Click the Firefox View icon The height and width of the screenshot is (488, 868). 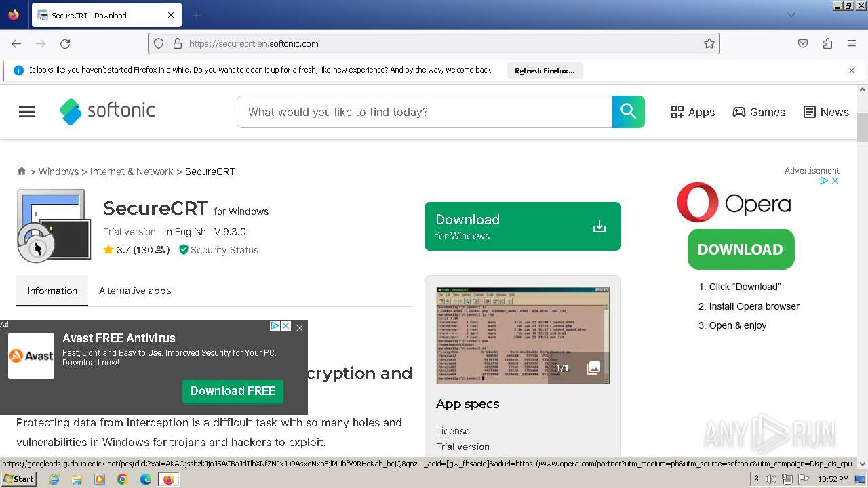pos(14,15)
